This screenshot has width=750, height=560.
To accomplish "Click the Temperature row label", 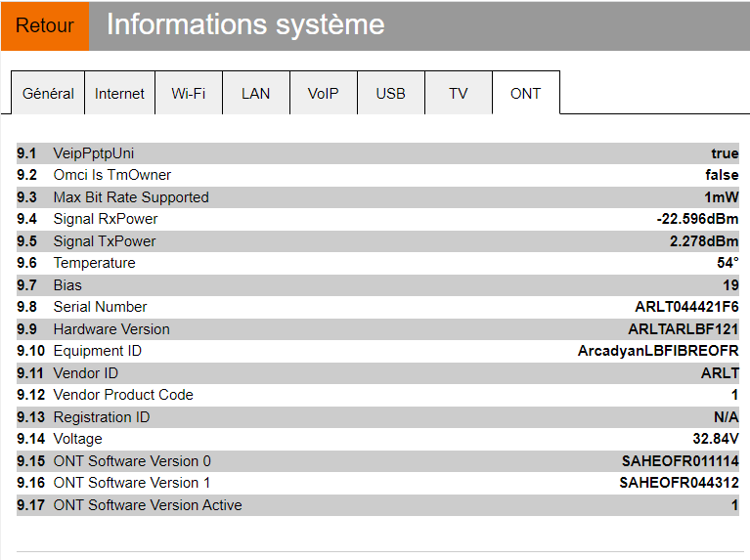I will tap(94, 263).
